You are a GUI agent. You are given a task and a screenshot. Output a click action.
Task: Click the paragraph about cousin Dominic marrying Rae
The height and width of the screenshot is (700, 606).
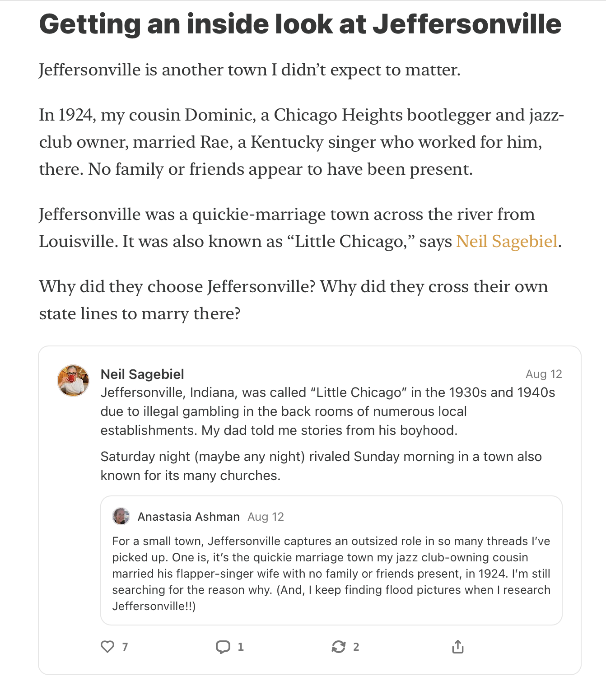tap(302, 142)
